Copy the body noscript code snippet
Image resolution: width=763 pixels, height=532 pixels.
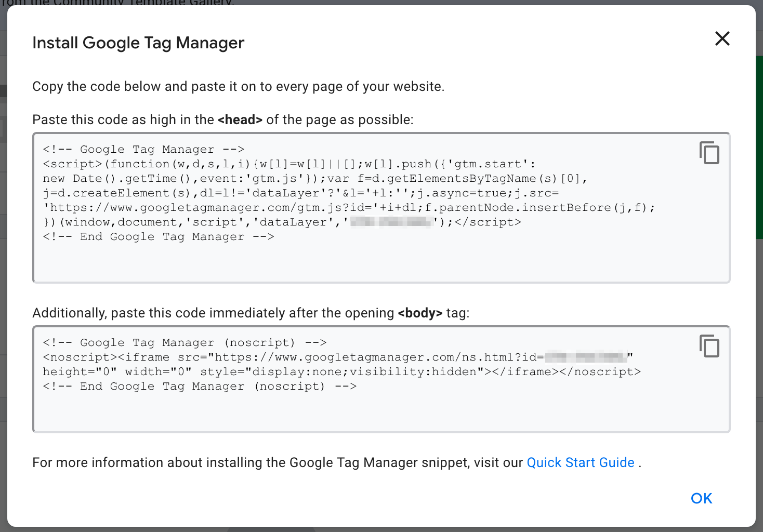tap(709, 346)
